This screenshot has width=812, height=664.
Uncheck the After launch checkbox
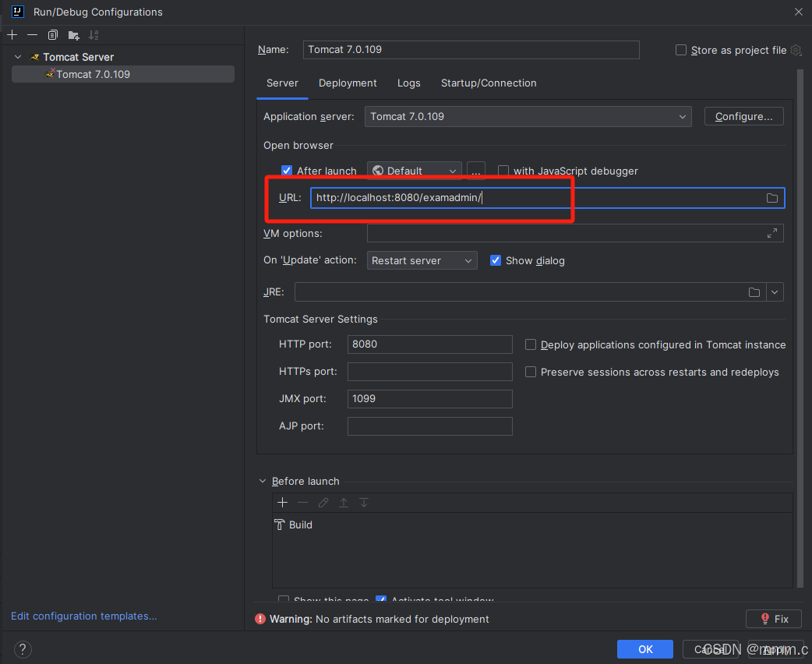click(x=286, y=171)
